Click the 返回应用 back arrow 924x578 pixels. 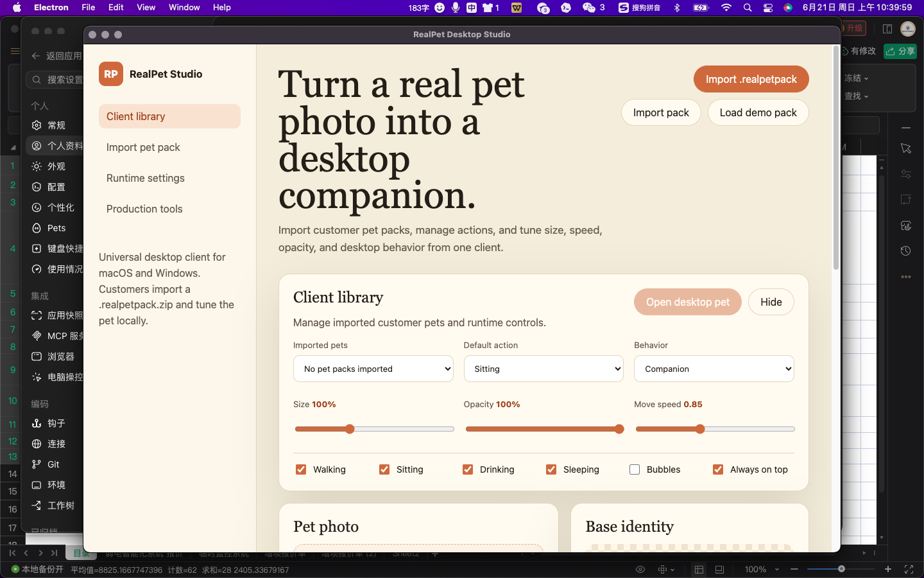pyautogui.click(x=36, y=56)
